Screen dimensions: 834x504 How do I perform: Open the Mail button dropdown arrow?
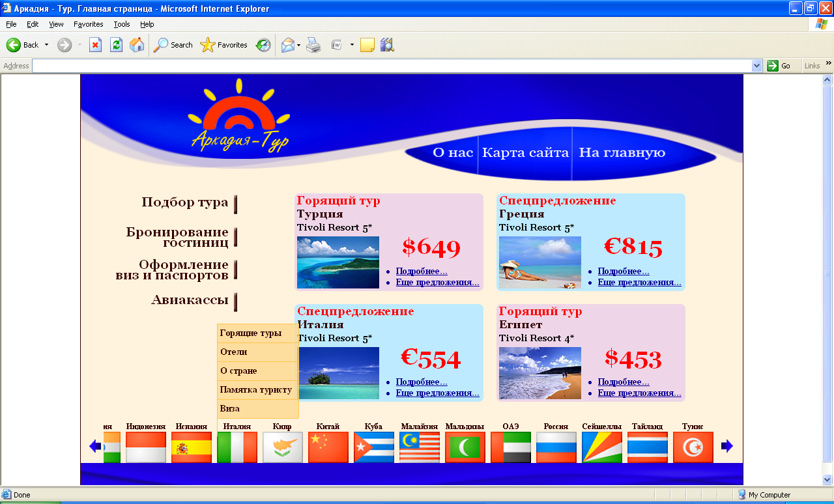pos(299,45)
